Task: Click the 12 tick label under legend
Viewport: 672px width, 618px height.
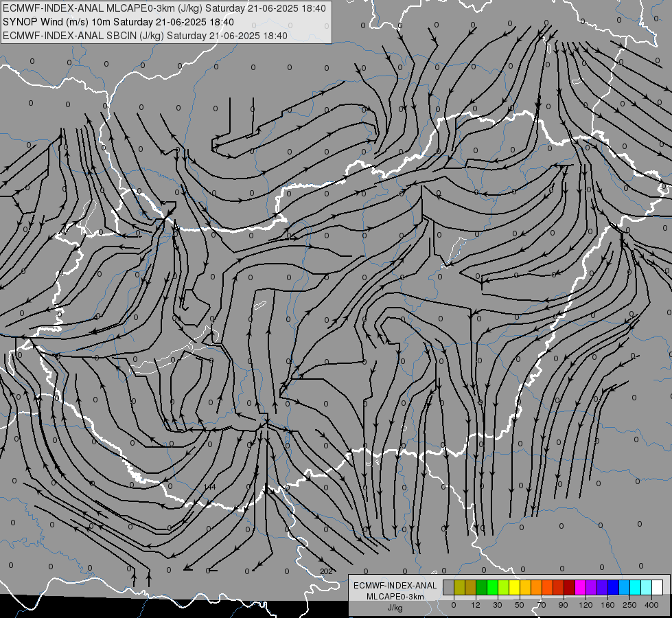Action: tap(476, 605)
